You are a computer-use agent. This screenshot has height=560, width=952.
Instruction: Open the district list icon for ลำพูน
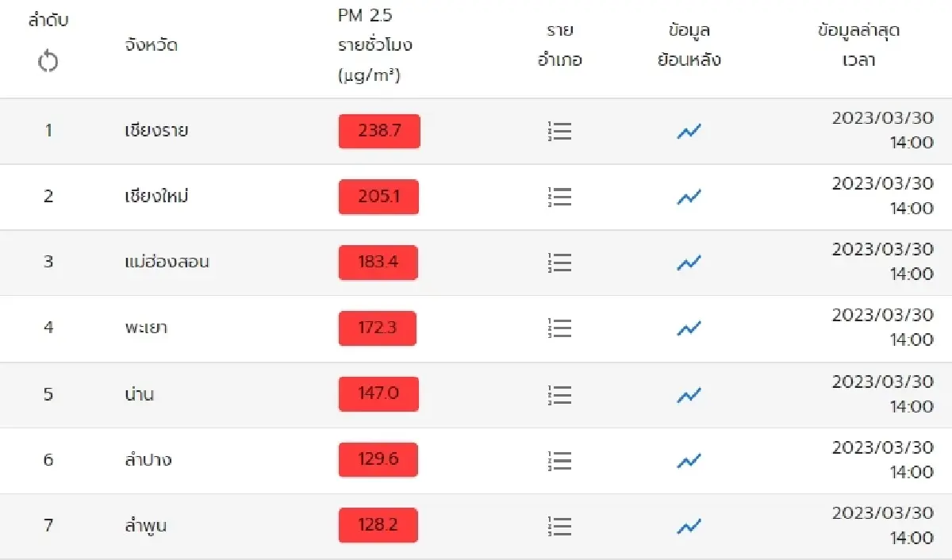pyautogui.click(x=560, y=525)
